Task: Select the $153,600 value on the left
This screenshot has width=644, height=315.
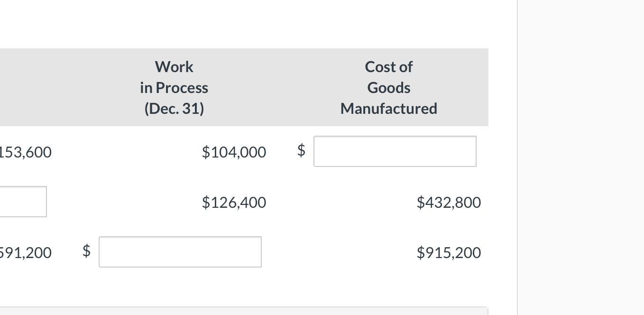Action: pyautogui.click(x=26, y=152)
